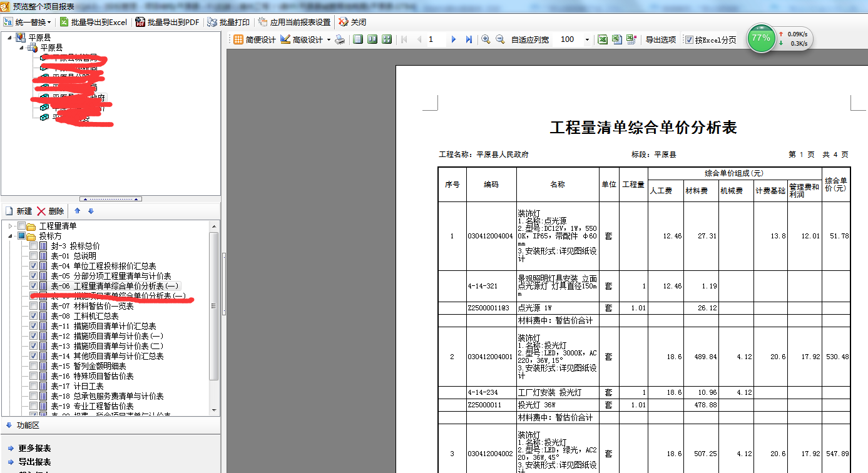Click 批量导出到PDF button
The height and width of the screenshot is (473, 868).
[167, 22]
